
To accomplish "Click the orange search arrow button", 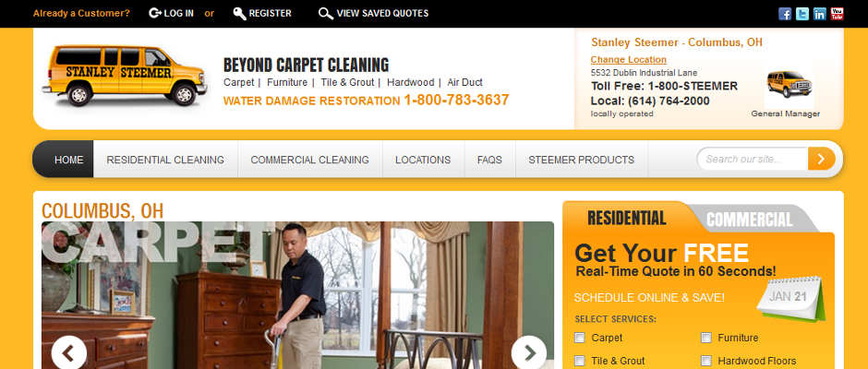I will pos(822,159).
